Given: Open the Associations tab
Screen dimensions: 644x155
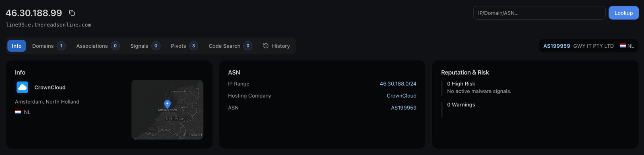Looking at the screenshot, I should pos(98,46).
